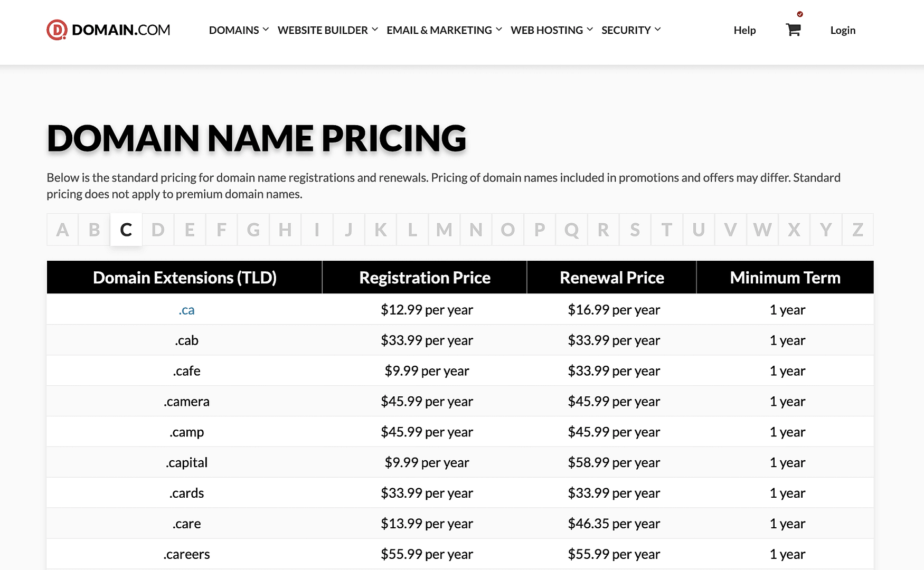Screen dimensions: 924x570
Task: Click the Login link
Action: 843,30
